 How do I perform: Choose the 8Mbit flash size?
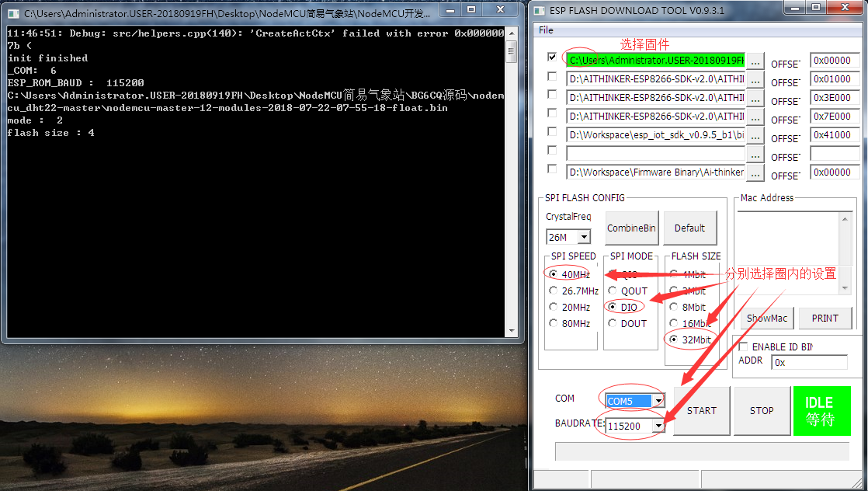pos(673,307)
